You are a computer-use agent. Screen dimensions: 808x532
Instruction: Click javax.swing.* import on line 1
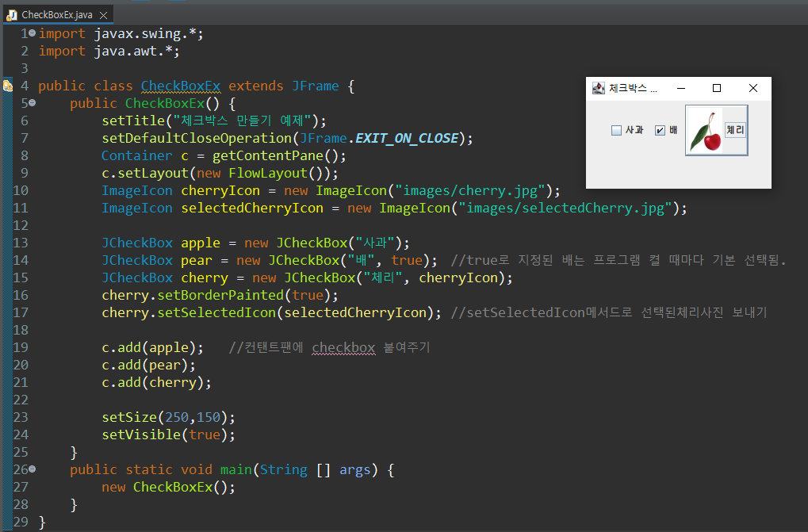point(145,33)
